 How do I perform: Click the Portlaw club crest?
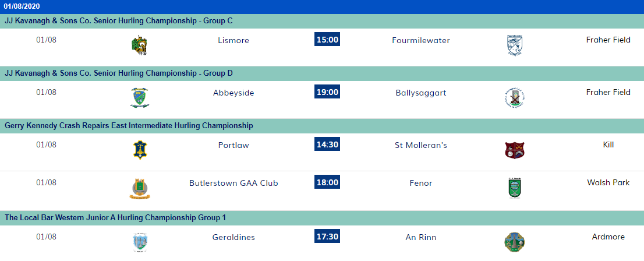[139, 150]
